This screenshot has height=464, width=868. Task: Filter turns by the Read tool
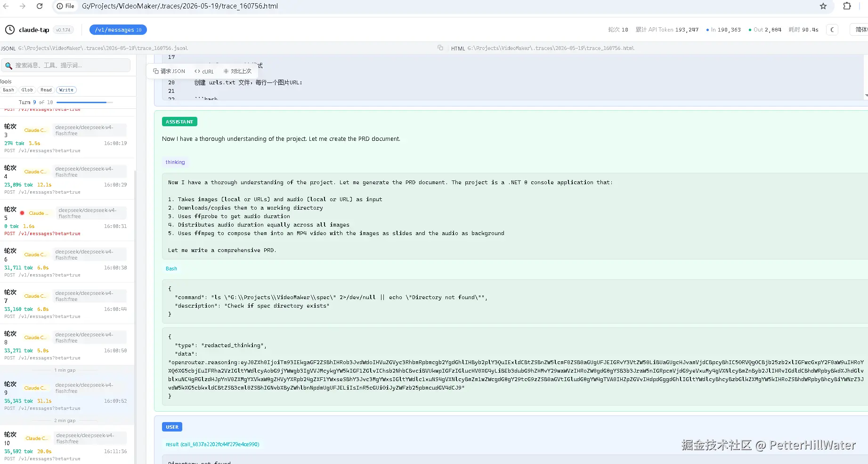point(46,90)
